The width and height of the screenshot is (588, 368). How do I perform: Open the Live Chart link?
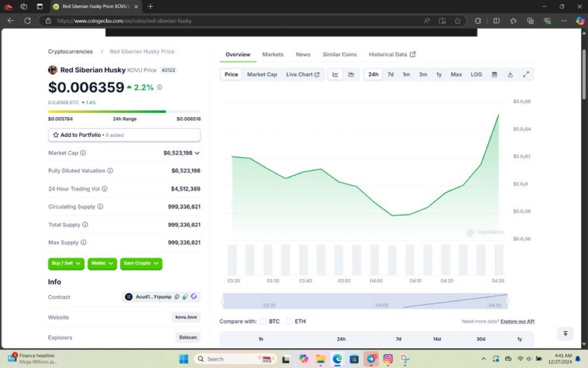[303, 74]
